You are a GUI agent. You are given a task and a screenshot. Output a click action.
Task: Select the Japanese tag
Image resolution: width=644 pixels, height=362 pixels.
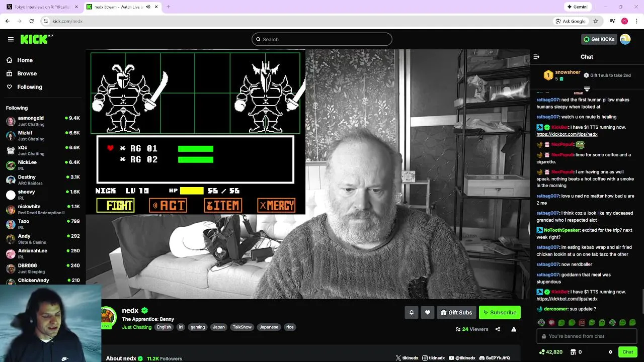pos(269,327)
